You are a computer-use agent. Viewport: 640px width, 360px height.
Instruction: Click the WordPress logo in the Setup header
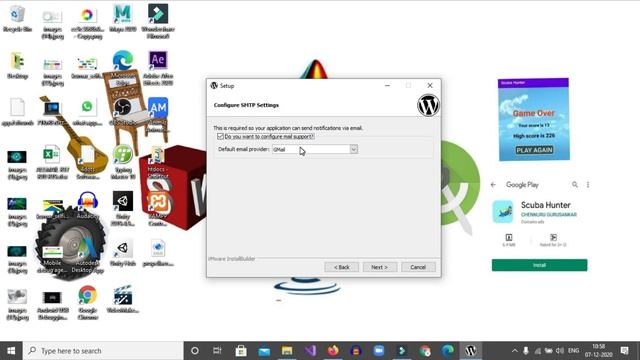tap(428, 105)
